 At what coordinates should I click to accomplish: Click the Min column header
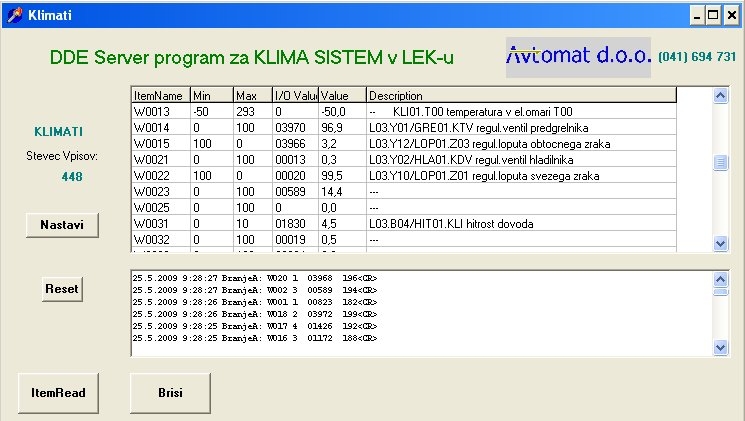[x=210, y=95]
